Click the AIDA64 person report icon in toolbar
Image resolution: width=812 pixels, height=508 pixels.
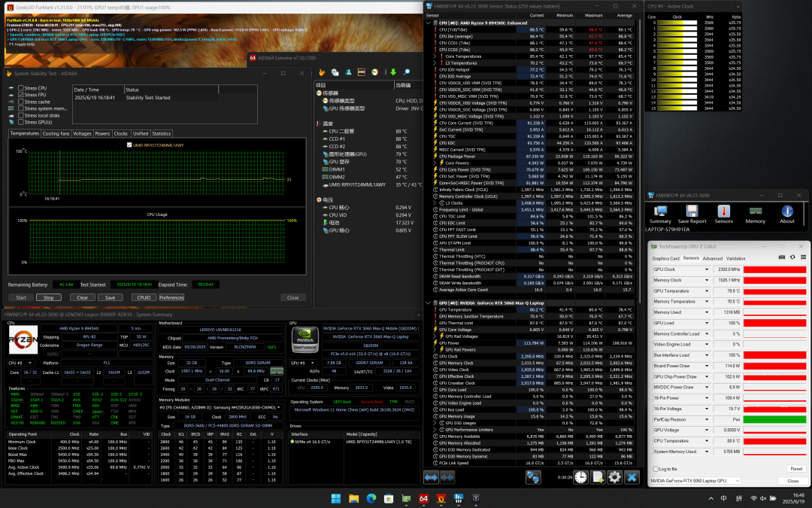pos(348,72)
